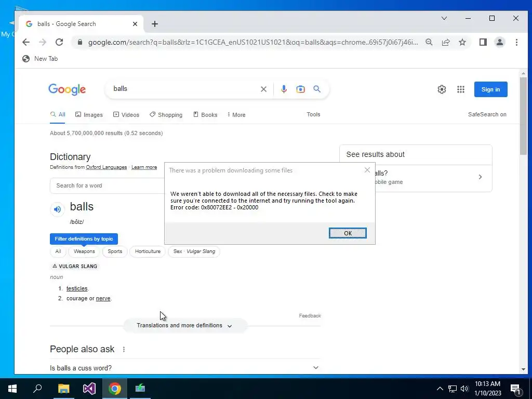532x399 pixels.
Task: Start voice search with microphone icon
Action: 284,89
